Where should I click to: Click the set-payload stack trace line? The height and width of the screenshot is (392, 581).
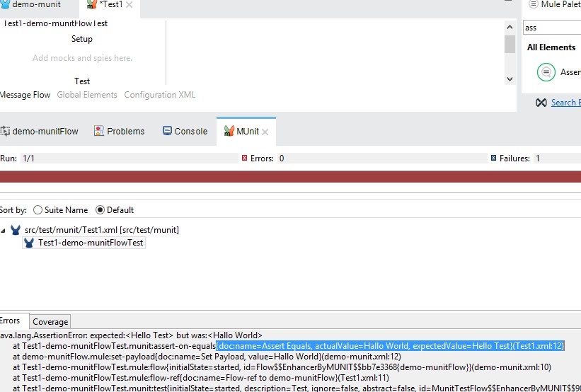pyautogui.click(x=207, y=357)
